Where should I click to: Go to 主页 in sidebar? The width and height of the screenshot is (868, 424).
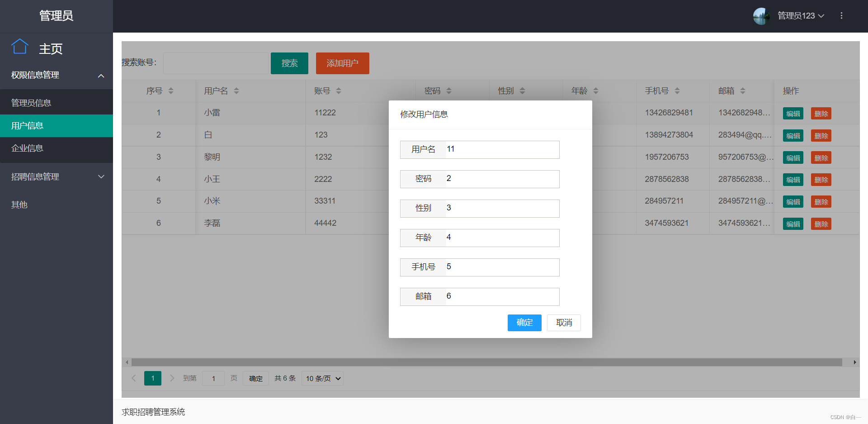coord(51,49)
